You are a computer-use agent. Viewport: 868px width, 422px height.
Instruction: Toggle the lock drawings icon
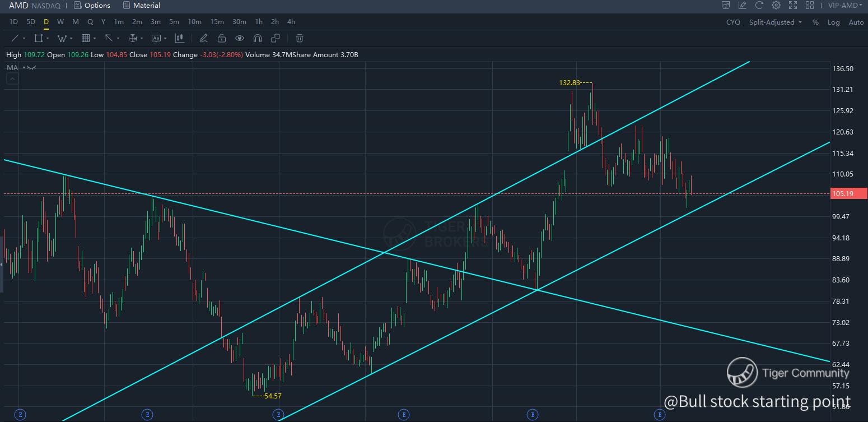(x=222, y=38)
